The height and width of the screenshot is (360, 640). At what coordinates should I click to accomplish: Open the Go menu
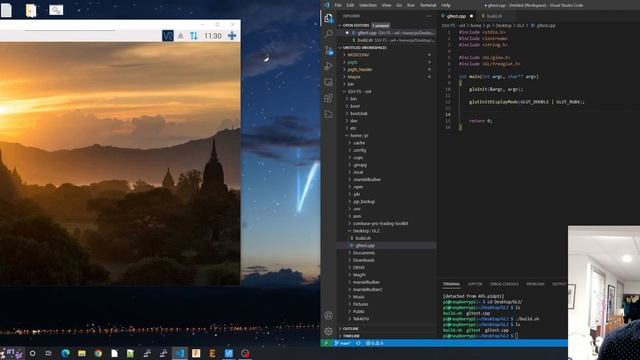tap(399, 5)
